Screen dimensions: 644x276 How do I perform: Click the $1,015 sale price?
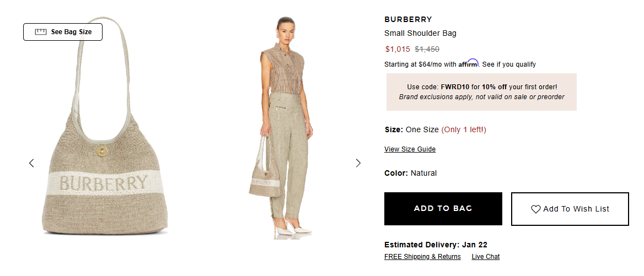[x=398, y=49]
